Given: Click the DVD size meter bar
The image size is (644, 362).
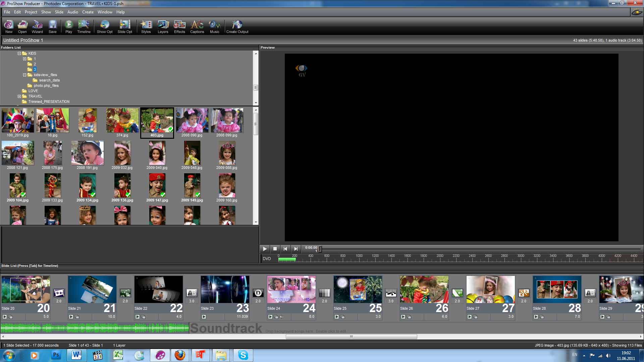Looking at the screenshot, I should click(x=287, y=259).
